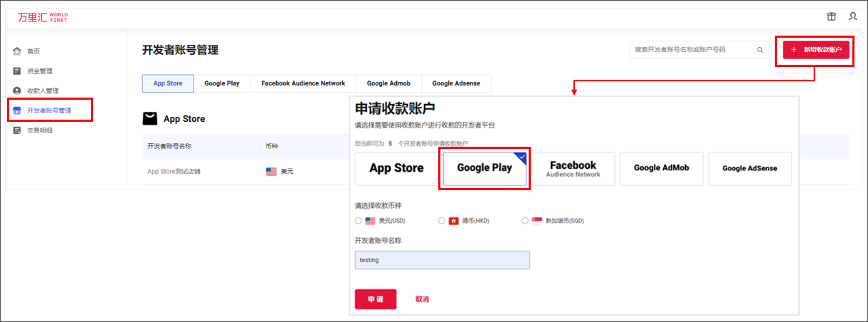Open the user profile icon
The width and height of the screenshot is (868, 322).
[x=853, y=16]
